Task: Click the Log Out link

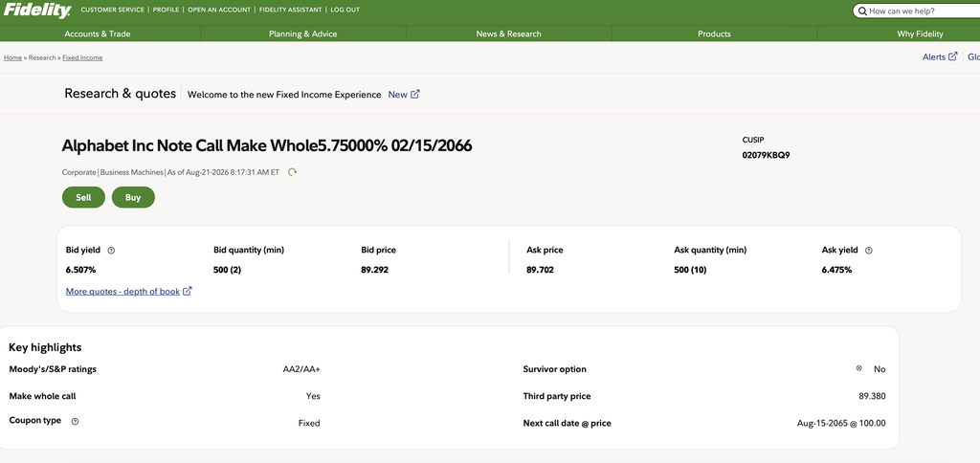Action: click(345, 10)
